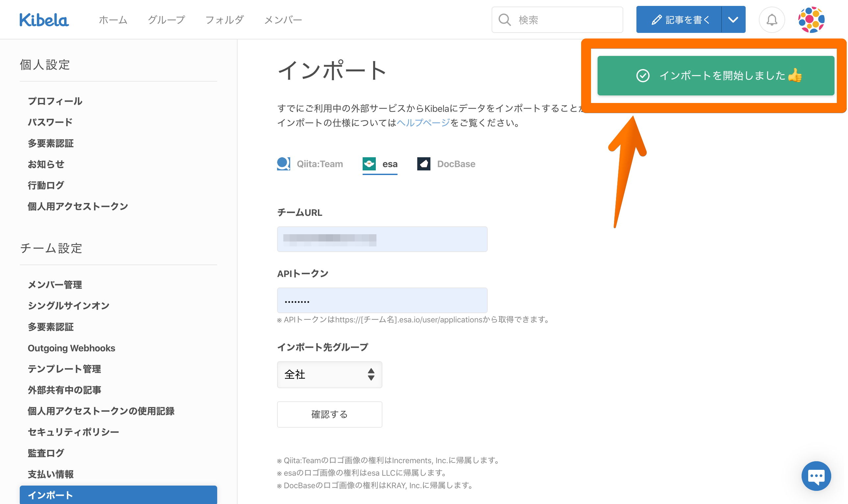Click the APIトークン password field
The height and width of the screenshot is (504, 848).
(x=382, y=300)
